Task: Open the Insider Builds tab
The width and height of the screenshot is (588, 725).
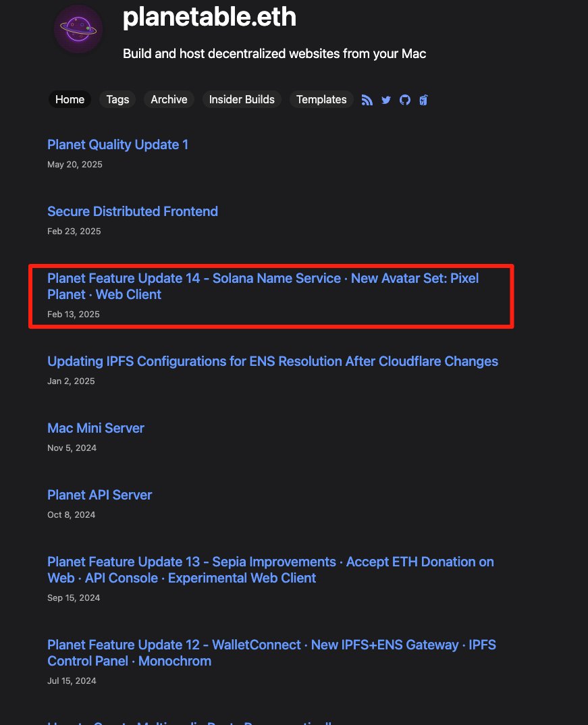Action: 242,99
